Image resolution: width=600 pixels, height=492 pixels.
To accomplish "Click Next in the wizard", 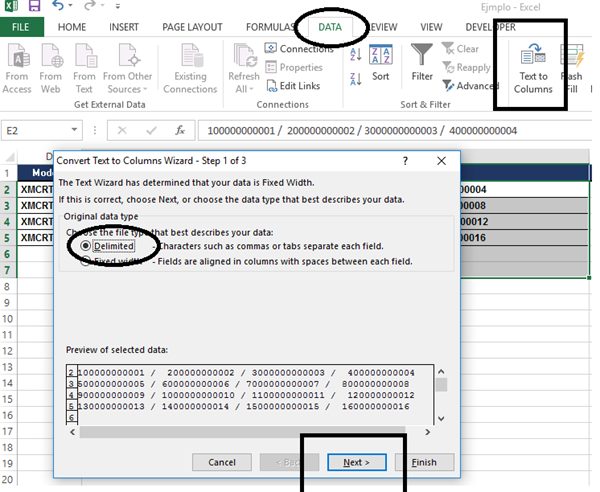I will click(357, 462).
